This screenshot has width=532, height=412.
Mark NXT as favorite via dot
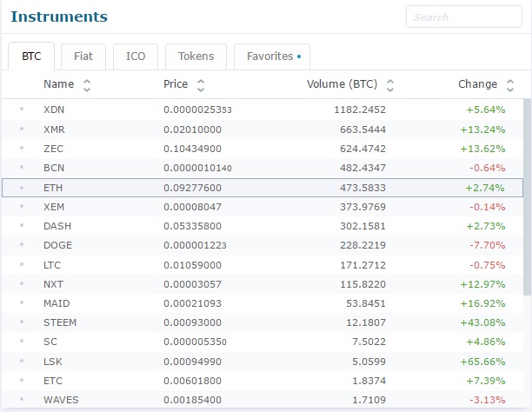[x=22, y=283]
